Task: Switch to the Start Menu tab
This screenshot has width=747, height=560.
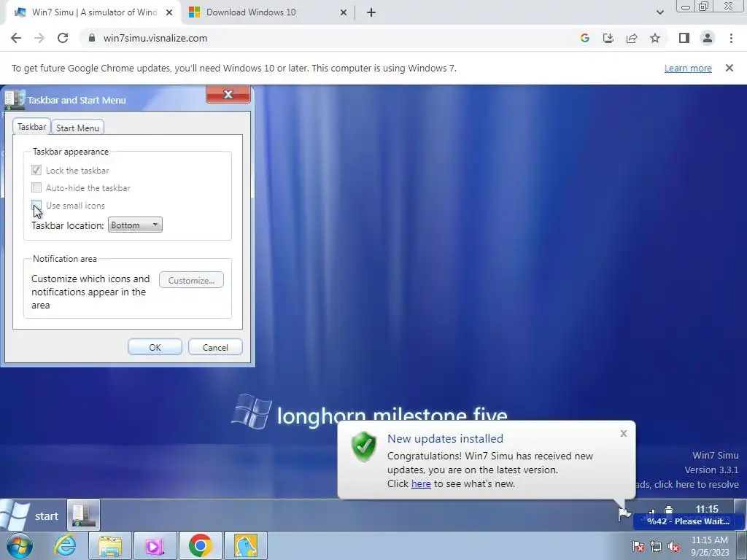Action: [77, 128]
